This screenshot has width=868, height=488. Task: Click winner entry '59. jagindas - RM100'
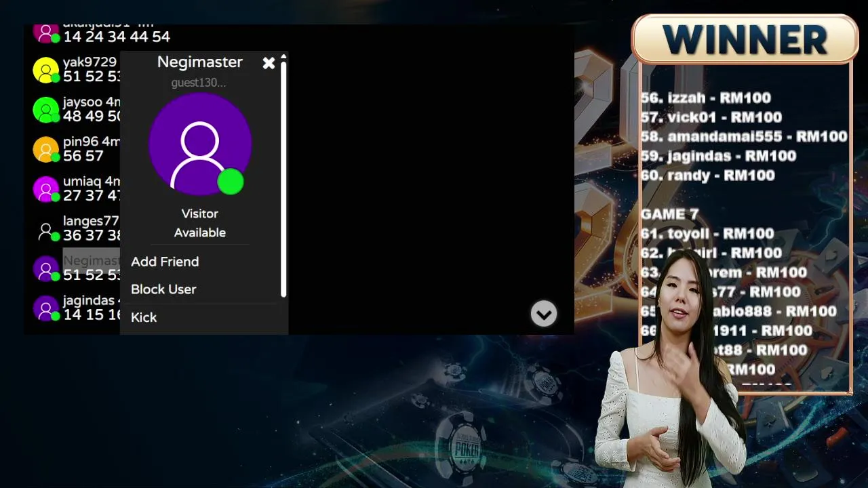[718, 156]
